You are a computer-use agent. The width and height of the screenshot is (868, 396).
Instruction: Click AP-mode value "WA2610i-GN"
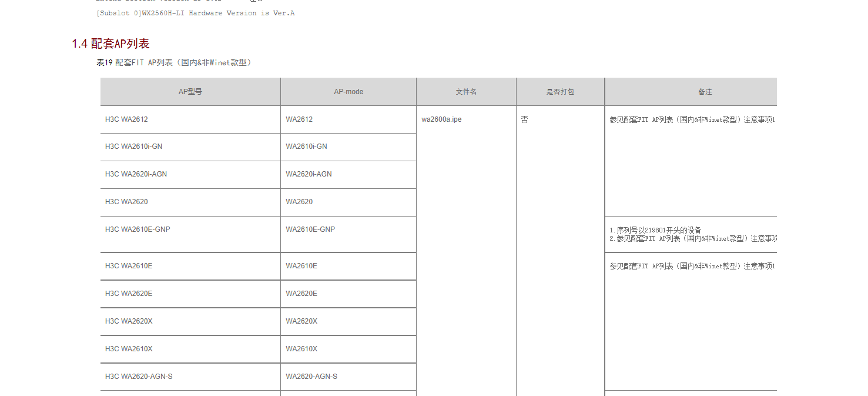(306, 147)
